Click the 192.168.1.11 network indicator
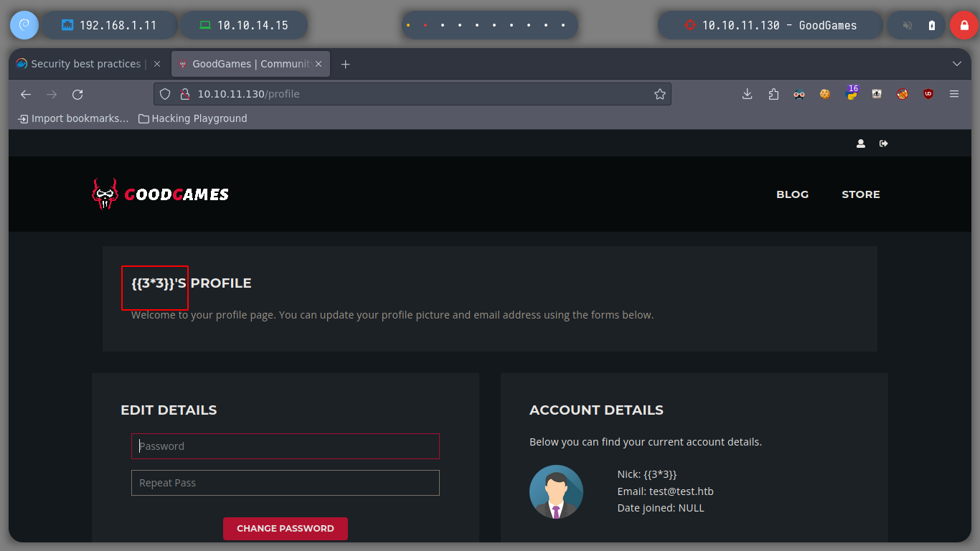980x551 pixels. pyautogui.click(x=109, y=25)
